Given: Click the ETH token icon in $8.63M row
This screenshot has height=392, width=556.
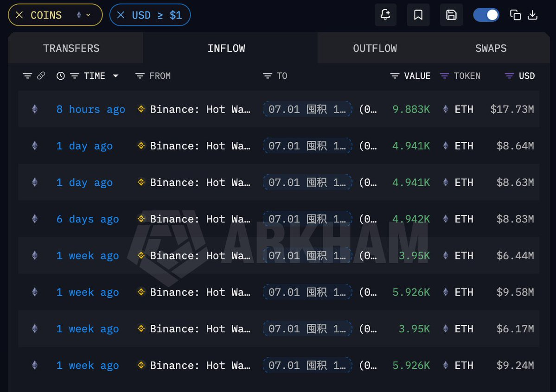Looking at the screenshot, I should 446,183.
